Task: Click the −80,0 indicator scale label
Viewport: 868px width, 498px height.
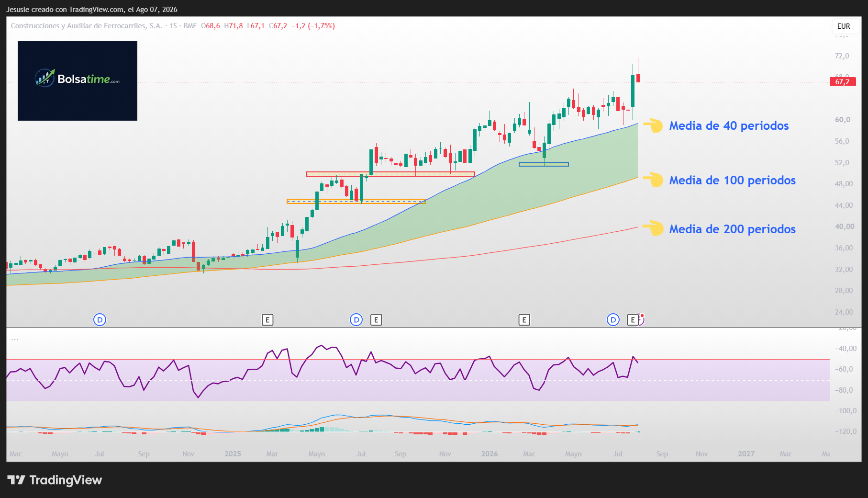Action: (844, 390)
